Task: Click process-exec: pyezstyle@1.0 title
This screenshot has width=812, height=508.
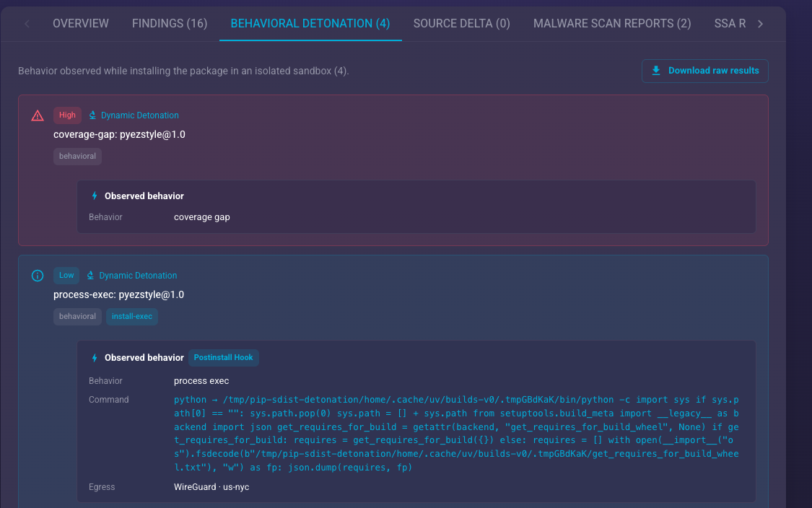Action: point(118,294)
